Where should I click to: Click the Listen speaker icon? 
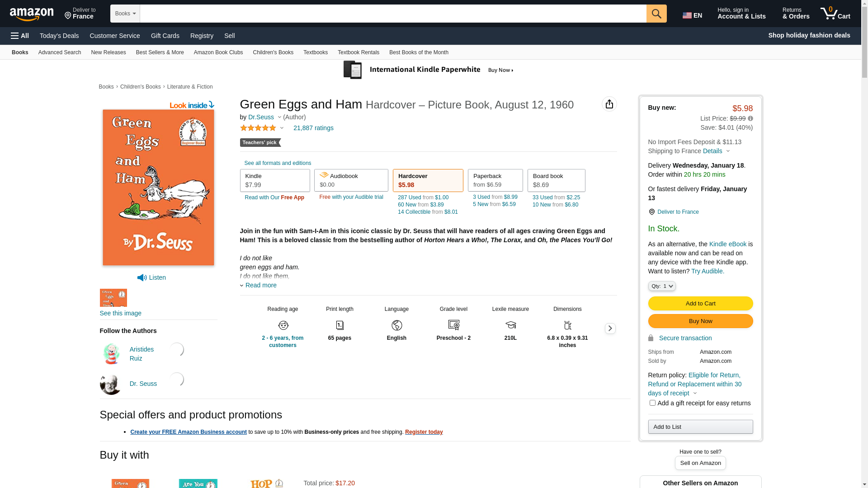tap(142, 278)
